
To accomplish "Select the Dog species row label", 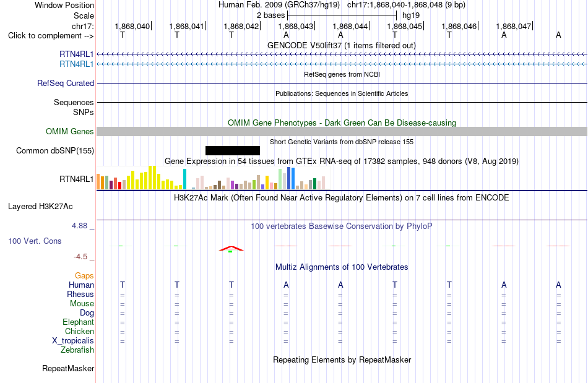I will 87,313.
